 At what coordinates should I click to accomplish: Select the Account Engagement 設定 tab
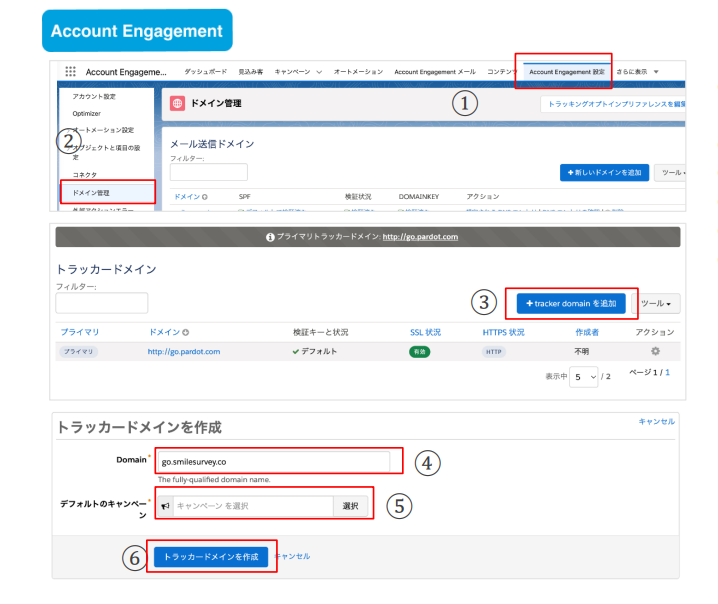[567, 72]
